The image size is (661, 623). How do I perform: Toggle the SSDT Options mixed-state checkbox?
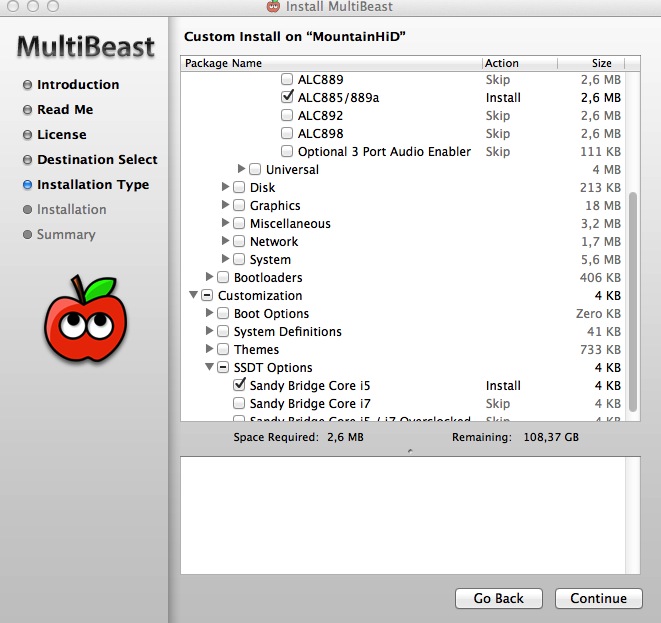point(223,367)
